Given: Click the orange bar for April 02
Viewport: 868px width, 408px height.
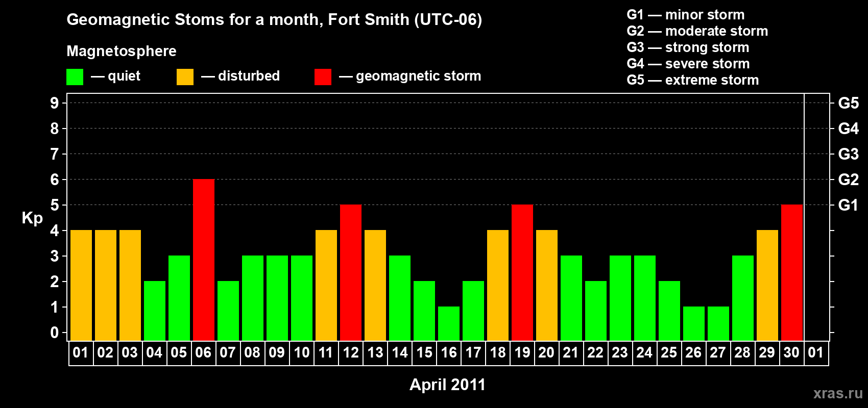Looking at the screenshot, I should (x=106, y=286).
